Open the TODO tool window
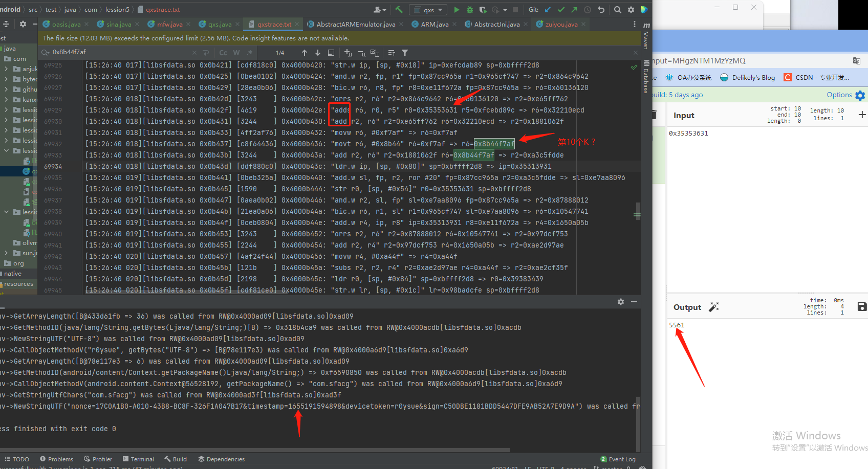This screenshot has width=868, height=469. pos(16,459)
